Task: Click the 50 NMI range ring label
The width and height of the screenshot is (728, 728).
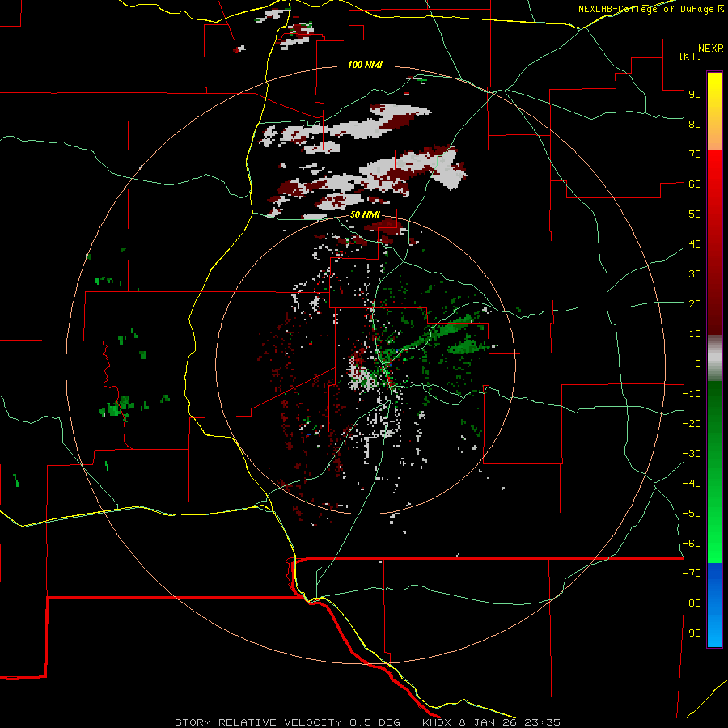Action: (x=365, y=214)
